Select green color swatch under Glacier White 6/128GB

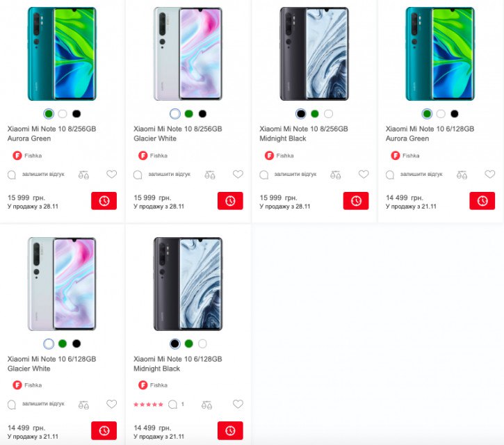click(63, 343)
